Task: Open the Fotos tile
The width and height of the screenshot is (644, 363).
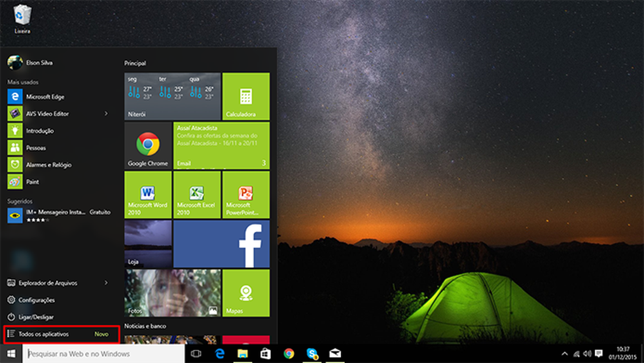Action: (173, 293)
